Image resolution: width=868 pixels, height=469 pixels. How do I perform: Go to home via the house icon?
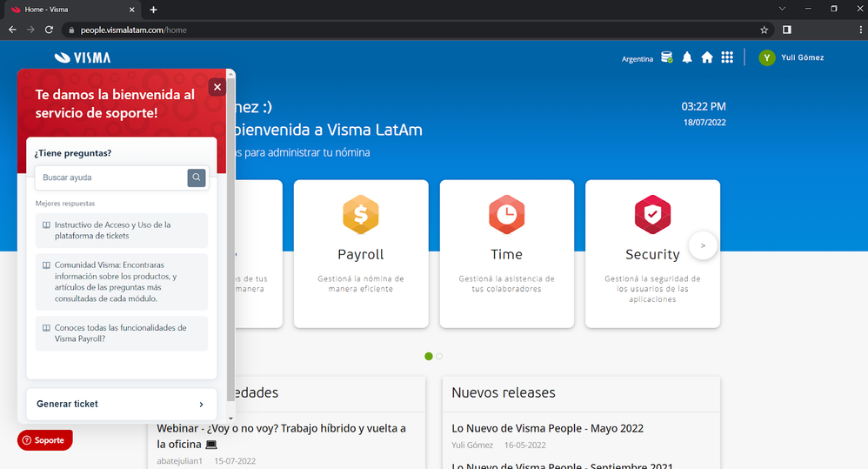pos(707,57)
